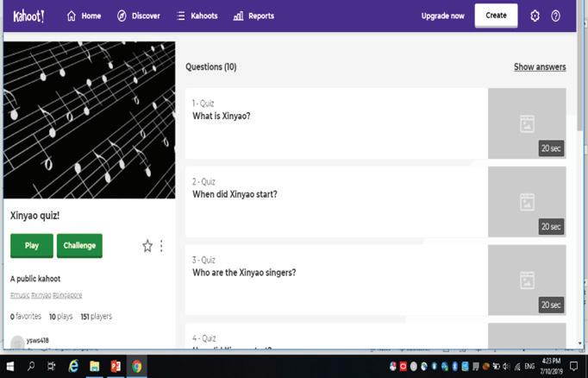
Task: Click the #music hashtag link
Action: coord(20,295)
